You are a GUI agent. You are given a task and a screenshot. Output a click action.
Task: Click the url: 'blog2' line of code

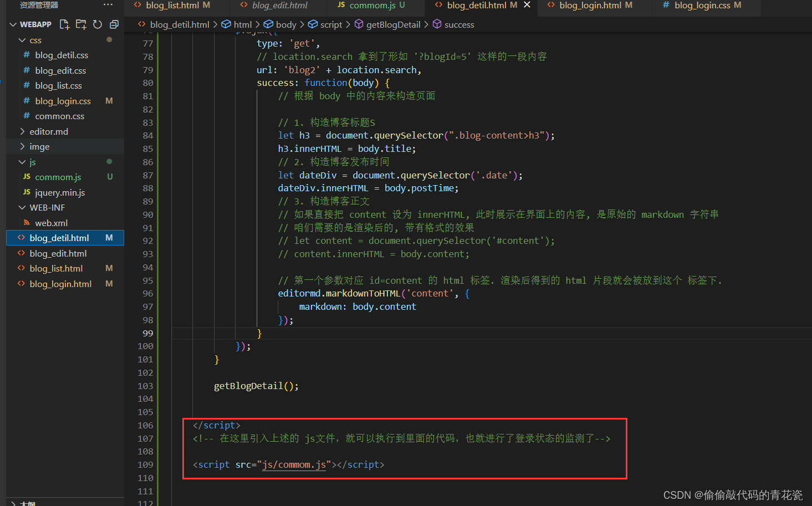tap(339, 70)
